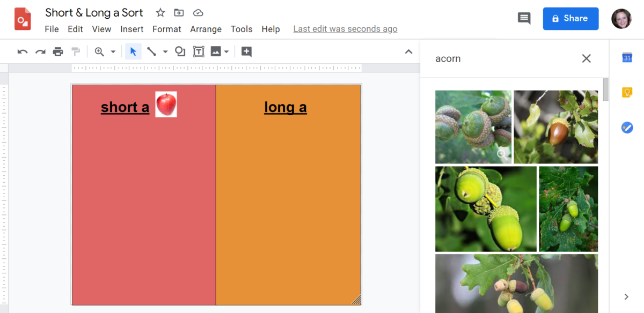Open the Arrange menu
This screenshot has width=644, height=313.
point(206,29)
